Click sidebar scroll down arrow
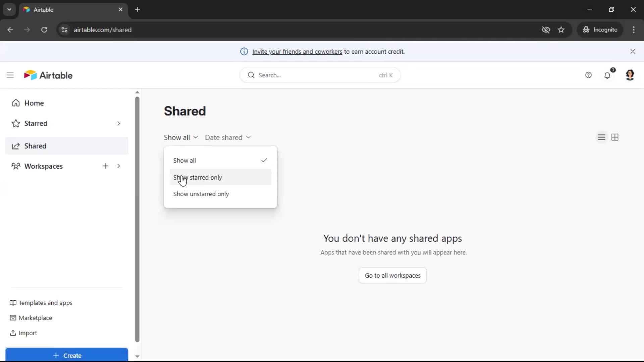Image resolution: width=644 pixels, height=362 pixels. pos(137,356)
